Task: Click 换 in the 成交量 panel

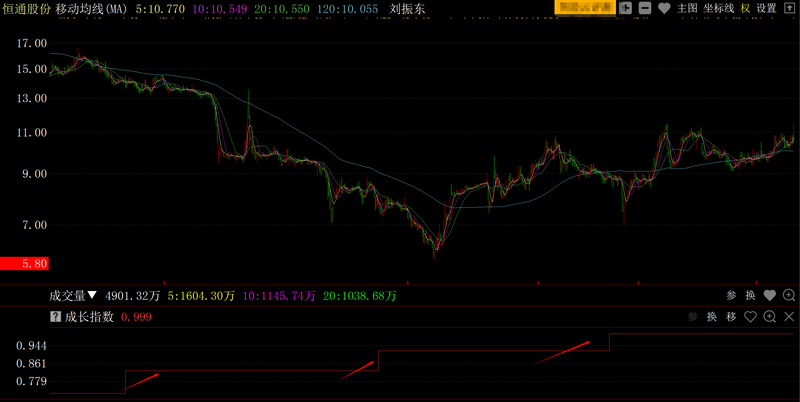Action: [750, 295]
